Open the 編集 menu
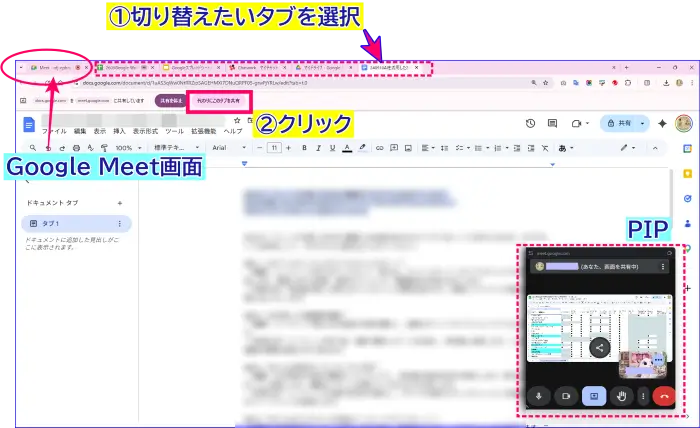 pos(80,131)
